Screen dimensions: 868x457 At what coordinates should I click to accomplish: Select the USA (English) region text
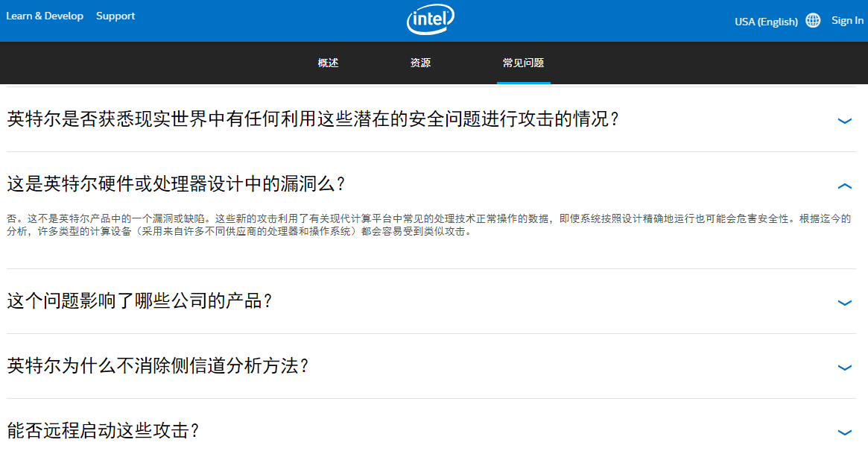(765, 21)
